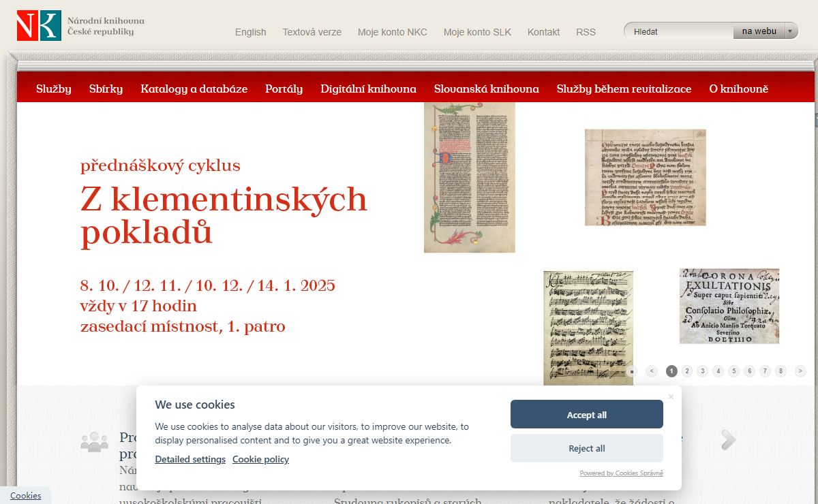
Task: Open the Cookie policy link
Action: (261, 460)
